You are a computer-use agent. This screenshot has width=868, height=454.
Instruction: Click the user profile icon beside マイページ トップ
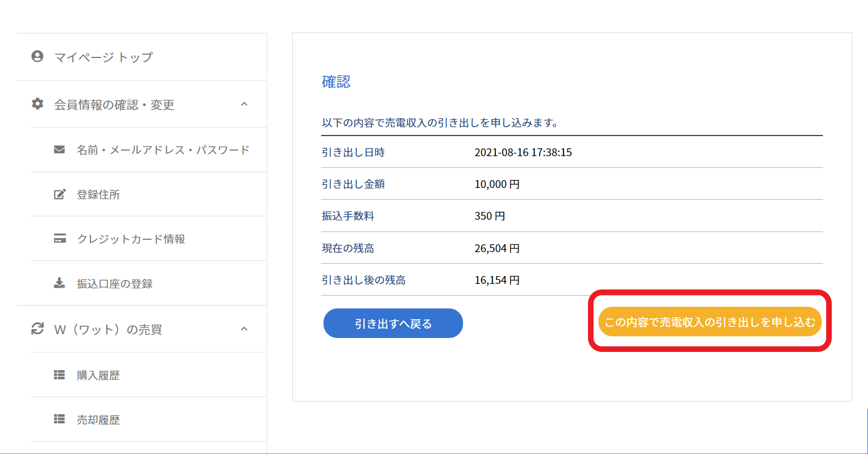coord(37,56)
